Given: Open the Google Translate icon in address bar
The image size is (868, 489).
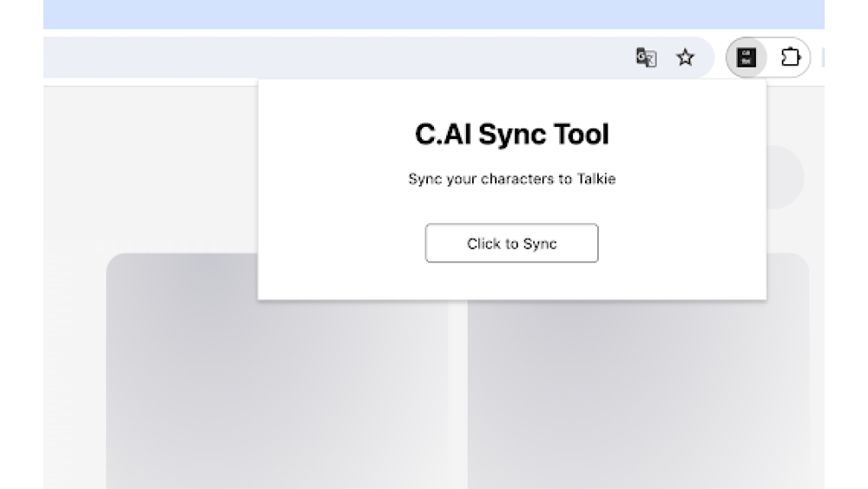Looking at the screenshot, I should (x=646, y=57).
